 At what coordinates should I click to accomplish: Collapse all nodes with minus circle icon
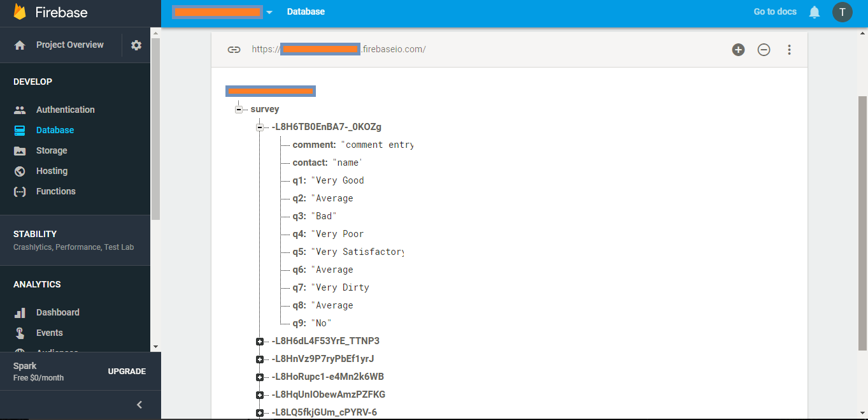[764, 50]
